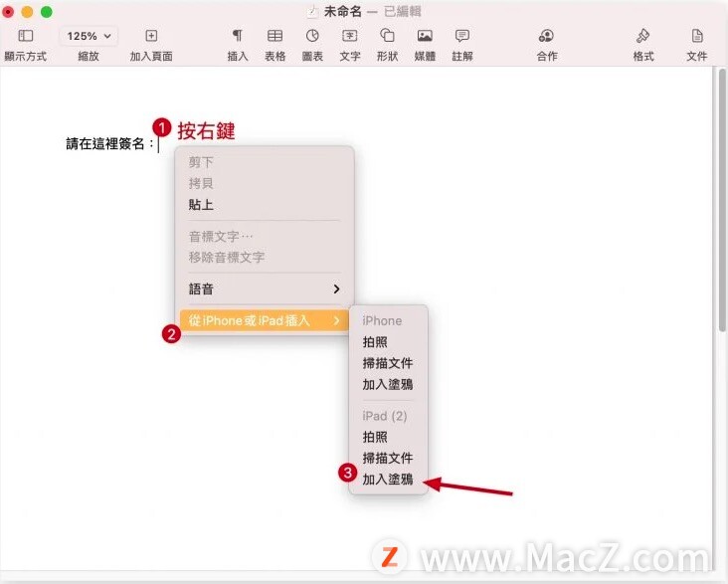The image size is (728, 584).
Task: Add a comment with 註解 icon
Action: coord(462,36)
